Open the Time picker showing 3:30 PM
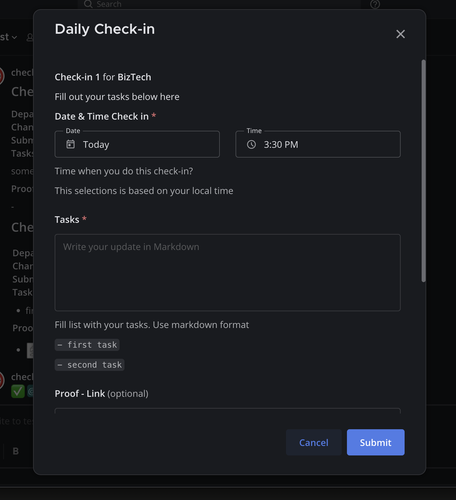456x500 pixels. pos(318,144)
